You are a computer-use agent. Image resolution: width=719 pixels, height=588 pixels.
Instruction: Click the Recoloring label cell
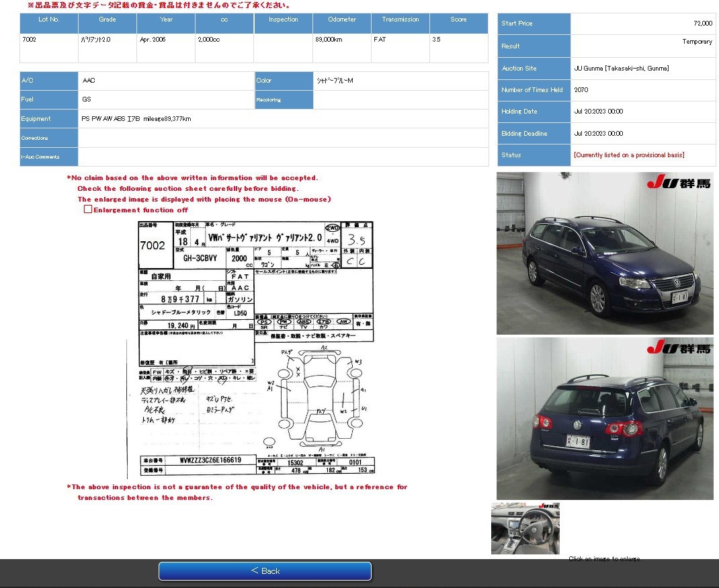tap(284, 99)
